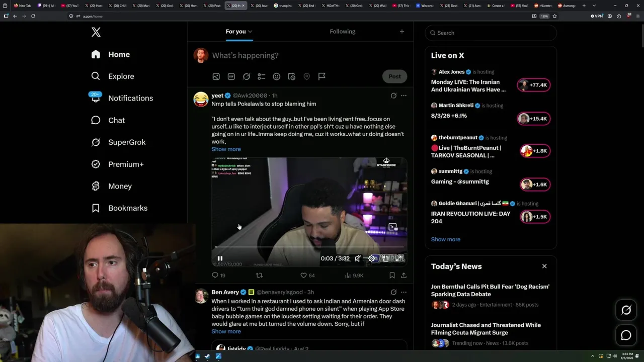This screenshot has height=362, width=644.
Task: Click the Post button in composer
Action: coord(394,76)
